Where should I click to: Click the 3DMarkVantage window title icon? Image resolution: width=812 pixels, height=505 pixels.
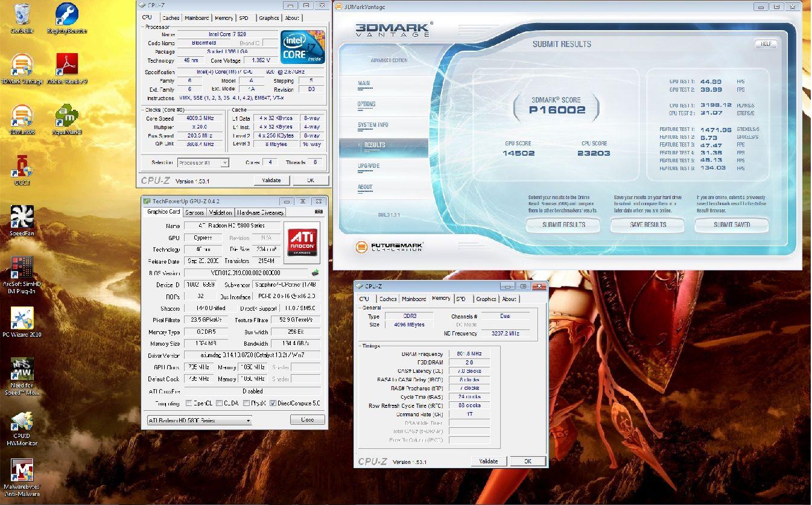(x=338, y=7)
